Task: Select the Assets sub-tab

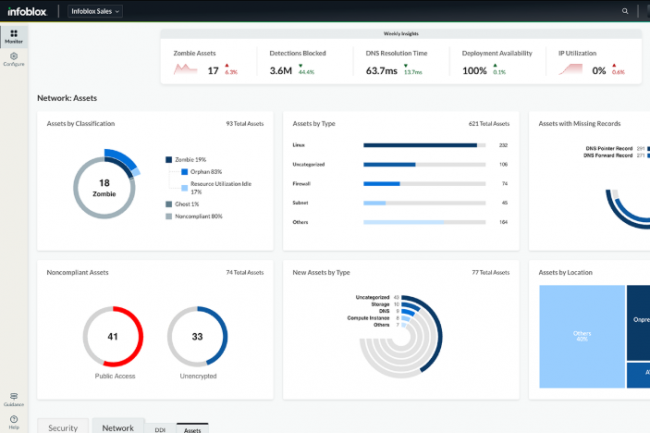Action: [192, 428]
